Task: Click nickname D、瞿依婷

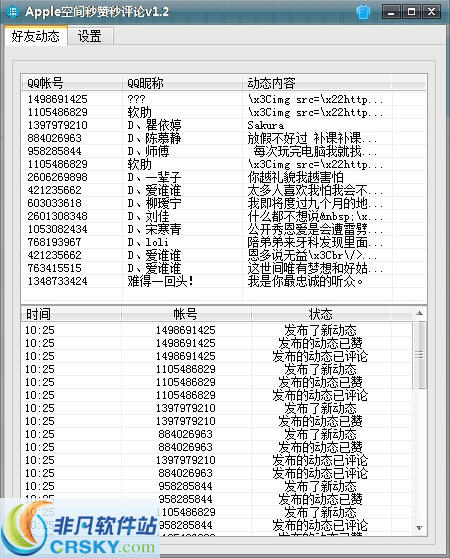Action: point(154,125)
